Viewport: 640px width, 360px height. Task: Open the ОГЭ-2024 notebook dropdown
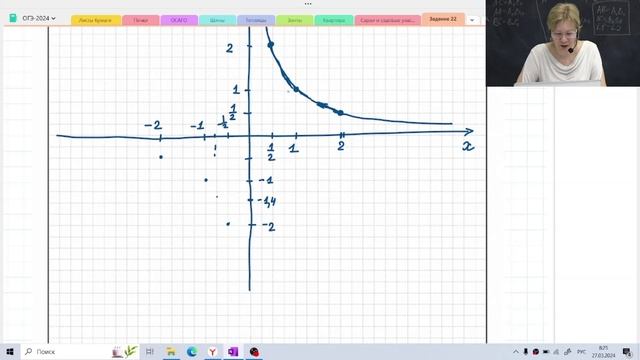39,18
